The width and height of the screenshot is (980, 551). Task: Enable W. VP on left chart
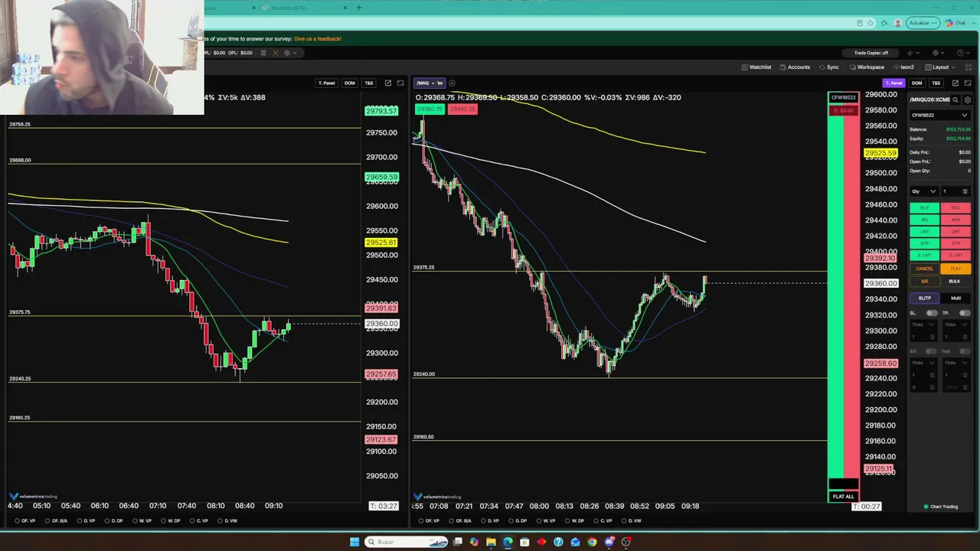[x=142, y=520]
